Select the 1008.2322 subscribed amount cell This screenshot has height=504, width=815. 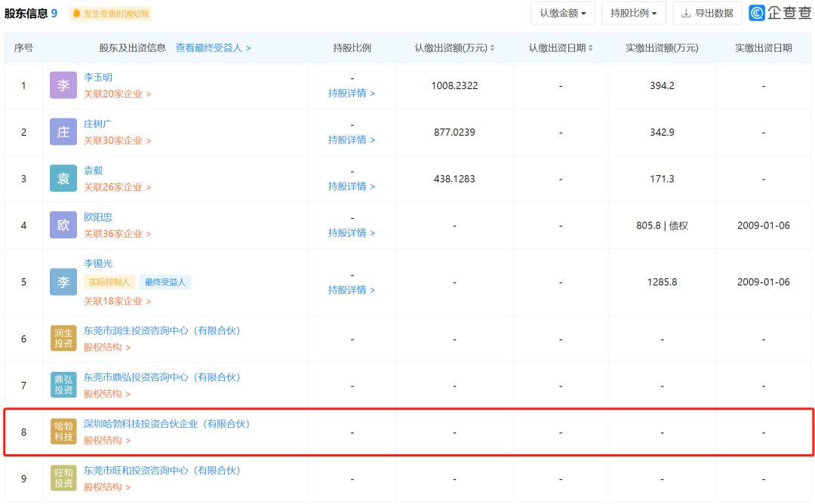click(x=454, y=86)
